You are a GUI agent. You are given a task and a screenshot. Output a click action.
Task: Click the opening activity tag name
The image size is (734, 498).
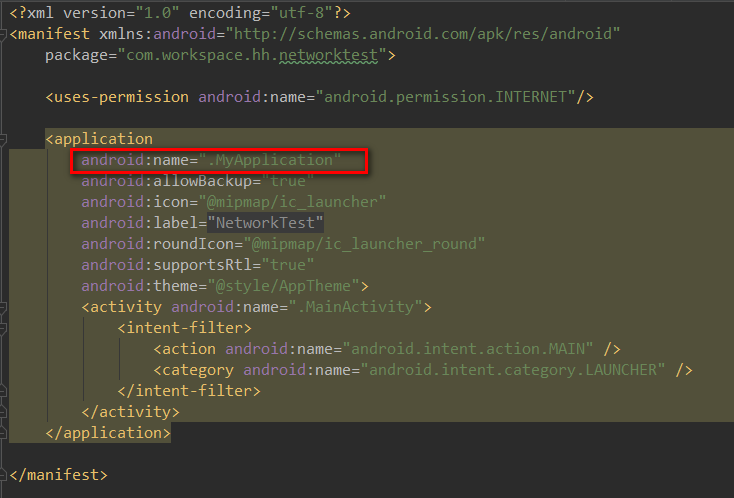[x=126, y=307]
